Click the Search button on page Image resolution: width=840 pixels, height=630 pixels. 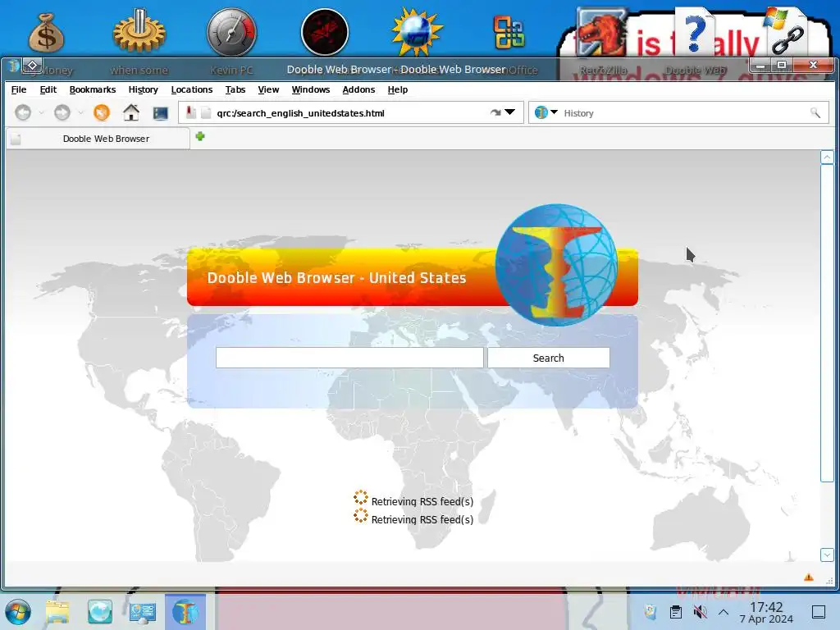coord(549,358)
